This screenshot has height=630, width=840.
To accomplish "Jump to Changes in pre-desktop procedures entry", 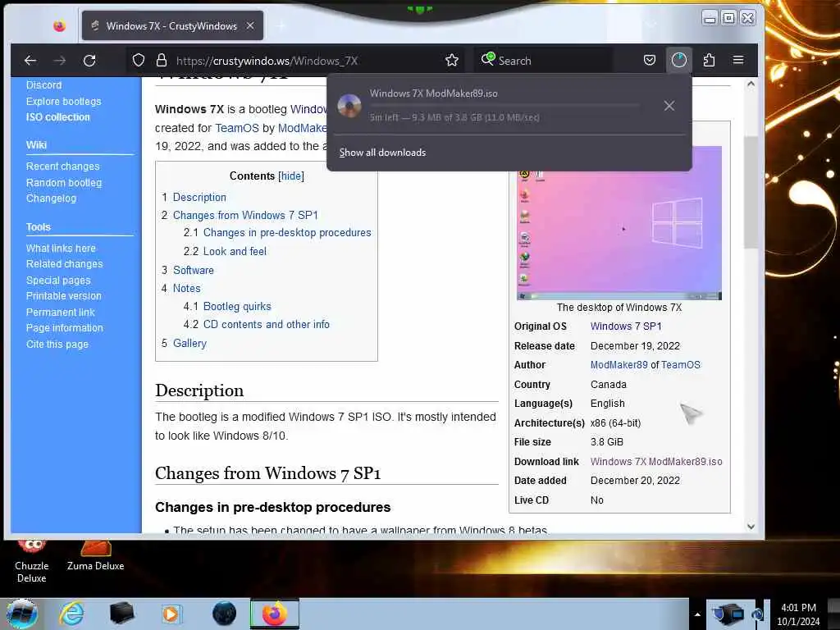I will [287, 233].
